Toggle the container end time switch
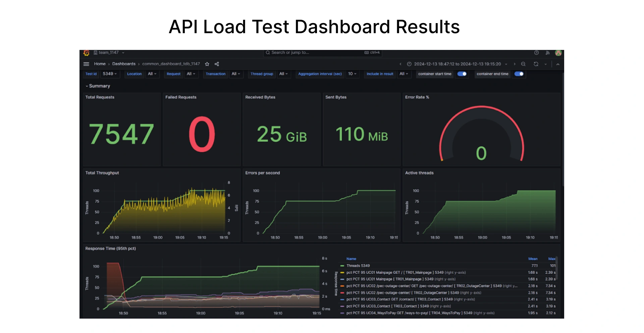 point(519,74)
